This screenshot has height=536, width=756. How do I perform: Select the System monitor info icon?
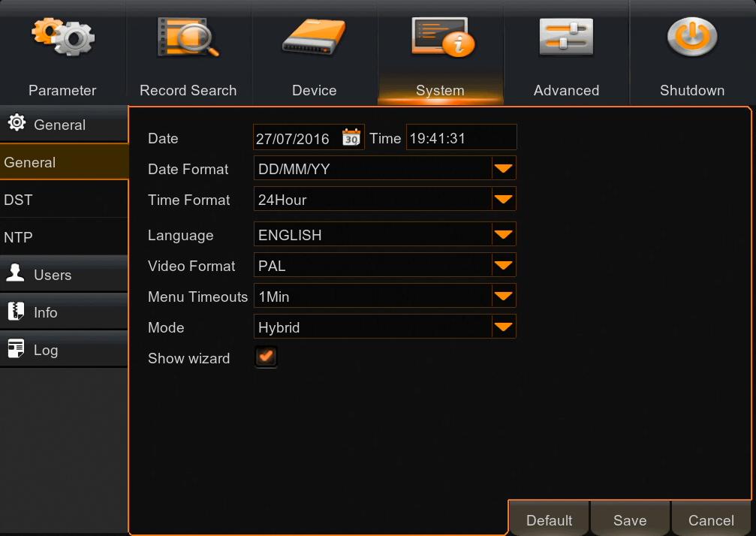click(443, 37)
